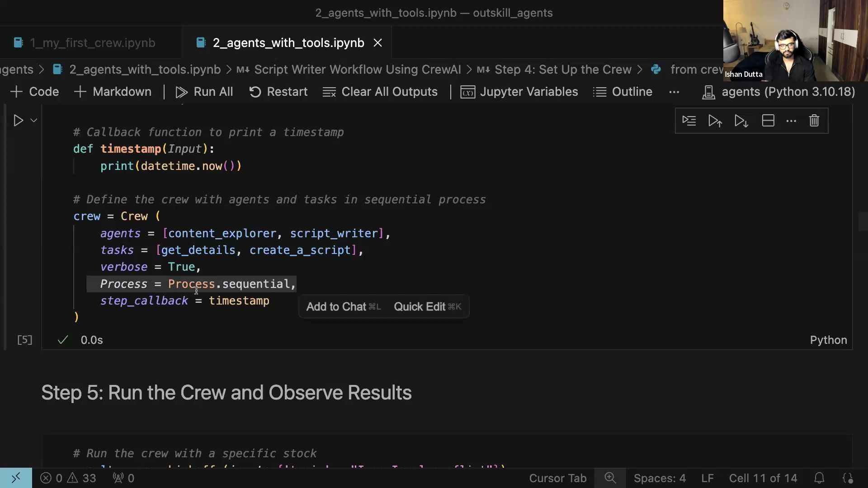Click Run by Line cell toolbar icon
This screenshot has width=868, height=488.
point(689,121)
